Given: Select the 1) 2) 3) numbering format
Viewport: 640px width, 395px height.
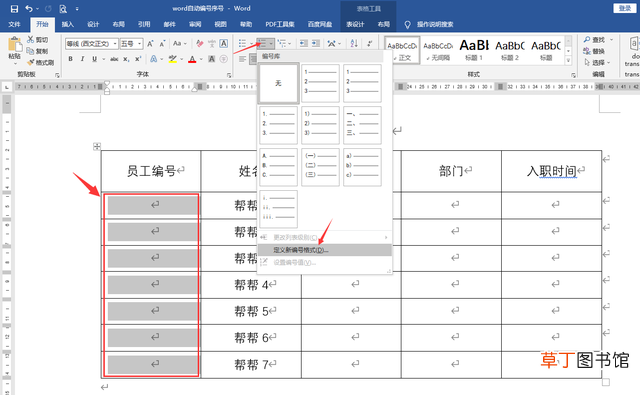Looking at the screenshot, I should pos(320,125).
